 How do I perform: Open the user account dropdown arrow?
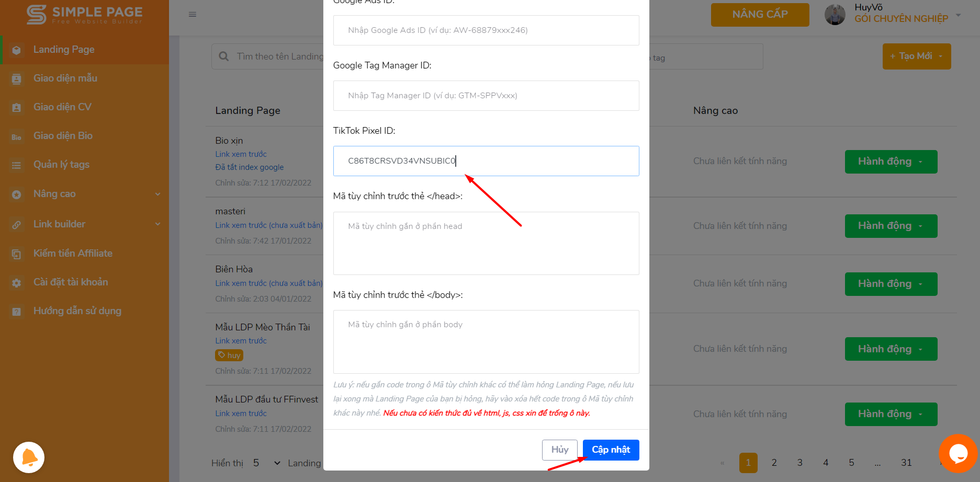pyautogui.click(x=958, y=15)
